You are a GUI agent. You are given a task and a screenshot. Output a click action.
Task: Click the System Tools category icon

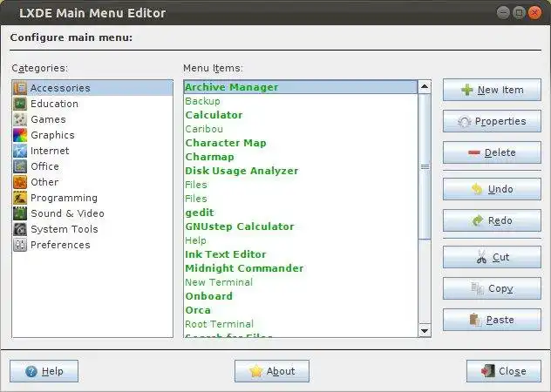(20, 229)
